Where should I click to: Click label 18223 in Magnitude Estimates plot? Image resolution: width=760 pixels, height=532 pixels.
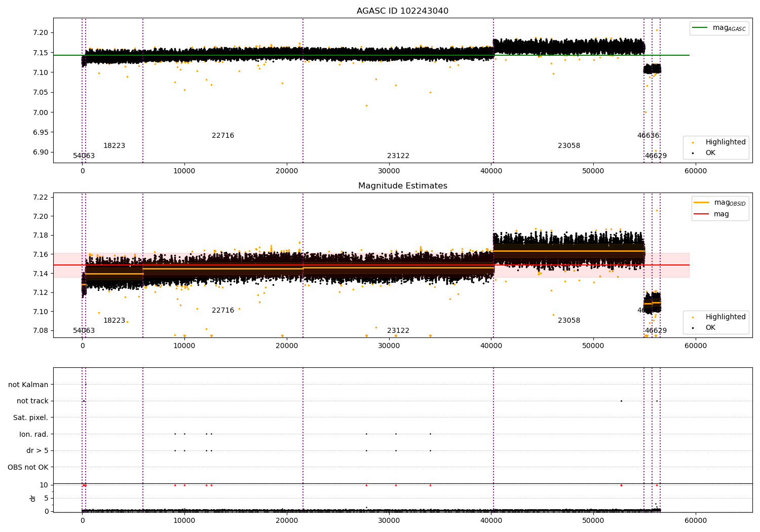pos(115,321)
